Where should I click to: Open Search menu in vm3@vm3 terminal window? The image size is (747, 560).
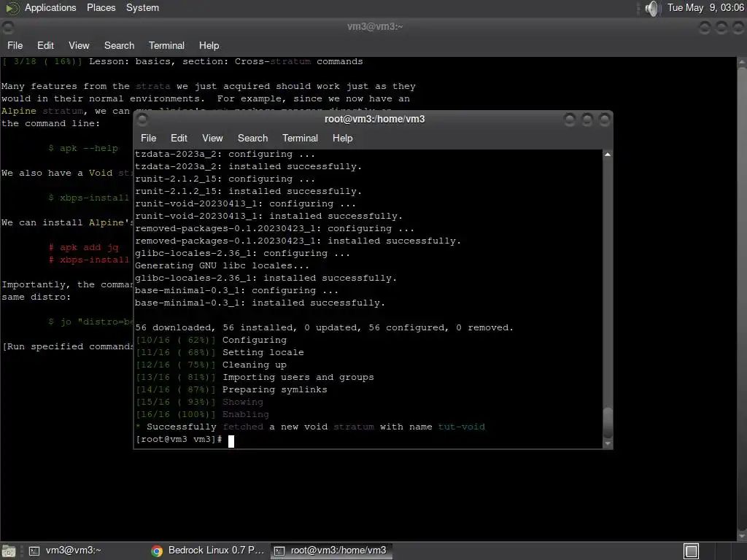point(119,45)
